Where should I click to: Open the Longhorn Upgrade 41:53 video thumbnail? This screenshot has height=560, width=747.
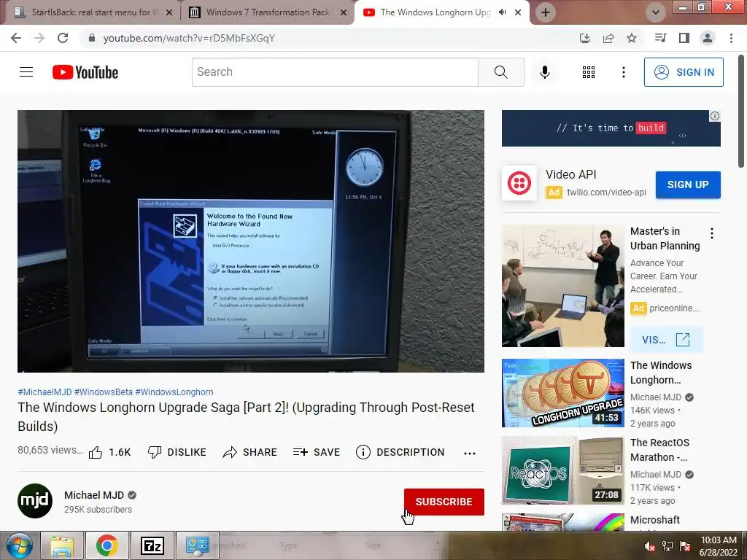coord(562,393)
